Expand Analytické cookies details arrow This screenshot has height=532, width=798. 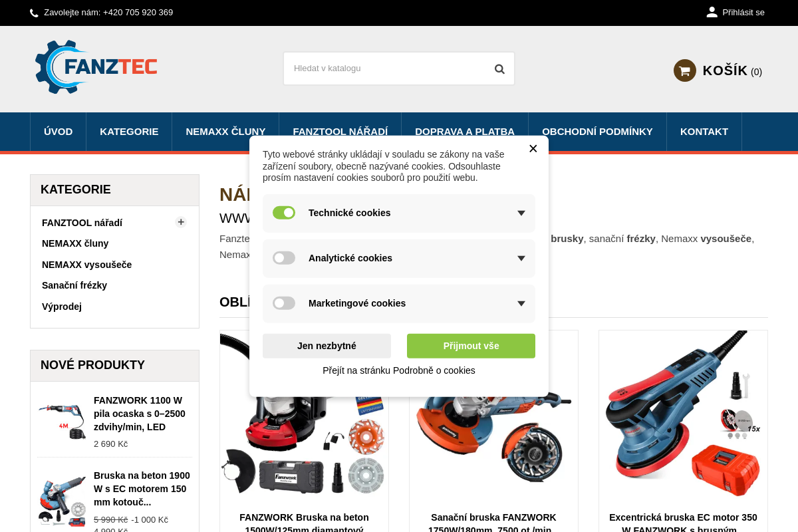521,259
